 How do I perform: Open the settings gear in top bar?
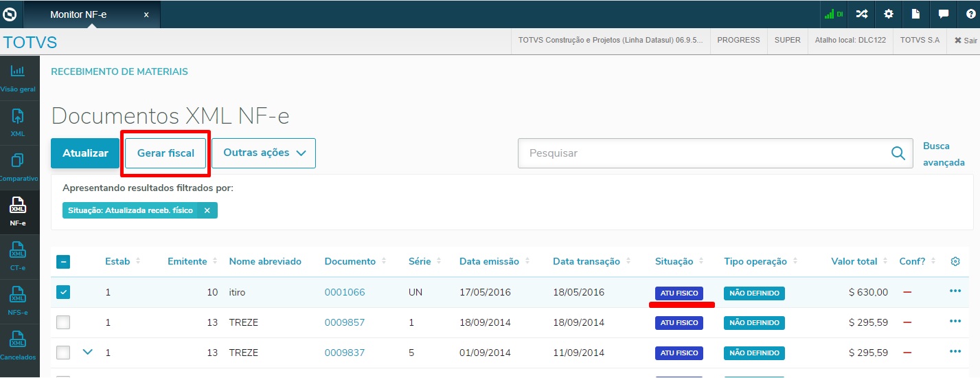pos(889,14)
